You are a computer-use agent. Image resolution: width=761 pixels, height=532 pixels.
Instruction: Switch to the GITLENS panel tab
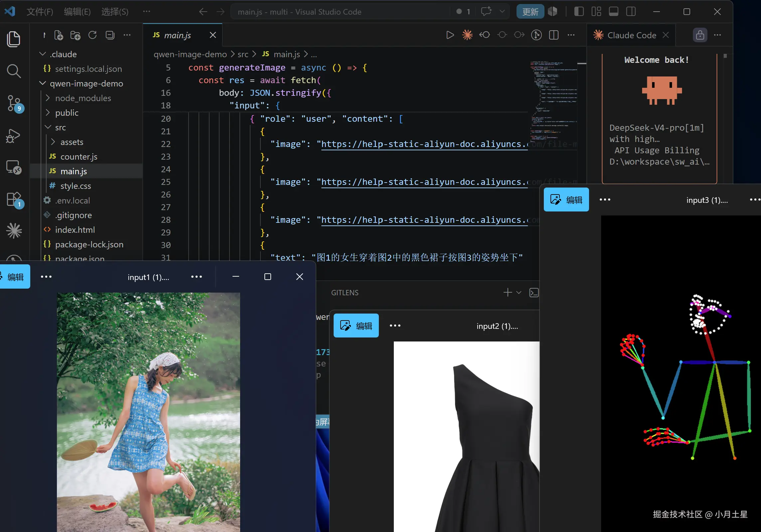coord(345,293)
